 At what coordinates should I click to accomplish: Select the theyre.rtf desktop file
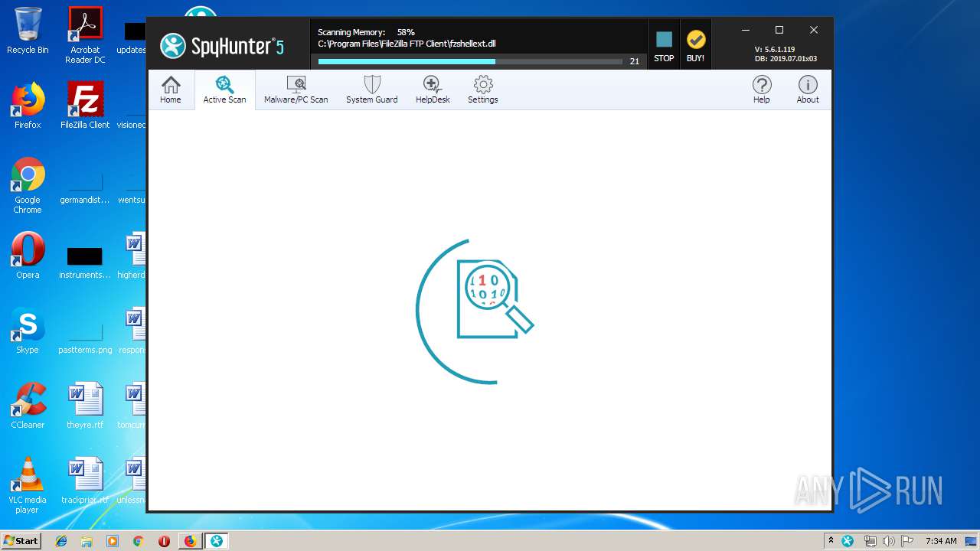click(x=85, y=406)
